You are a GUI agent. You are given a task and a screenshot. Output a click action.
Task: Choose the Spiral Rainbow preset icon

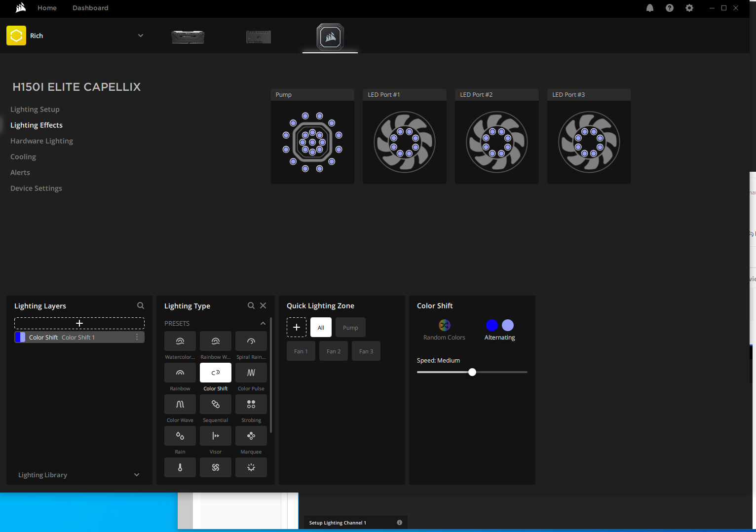tap(251, 341)
